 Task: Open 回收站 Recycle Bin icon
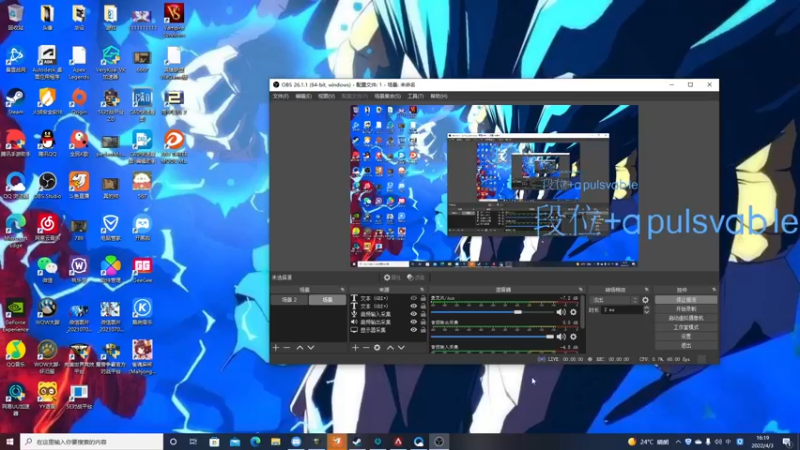(15, 17)
